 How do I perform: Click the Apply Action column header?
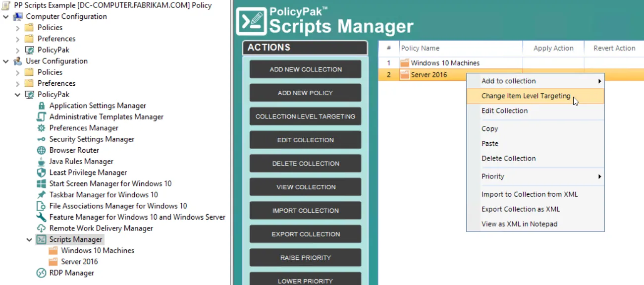(x=553, y=48)
